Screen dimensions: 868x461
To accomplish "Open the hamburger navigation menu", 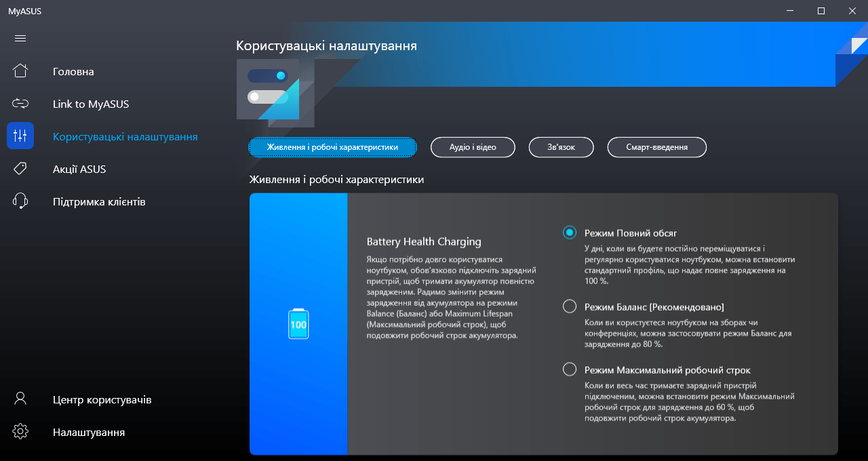I will 20,38.
